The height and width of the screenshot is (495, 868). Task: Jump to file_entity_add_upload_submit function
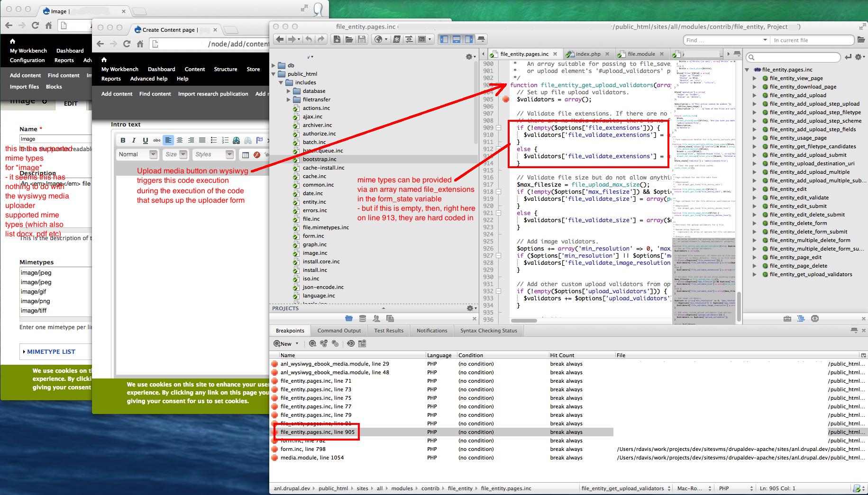tap(808, 155)
